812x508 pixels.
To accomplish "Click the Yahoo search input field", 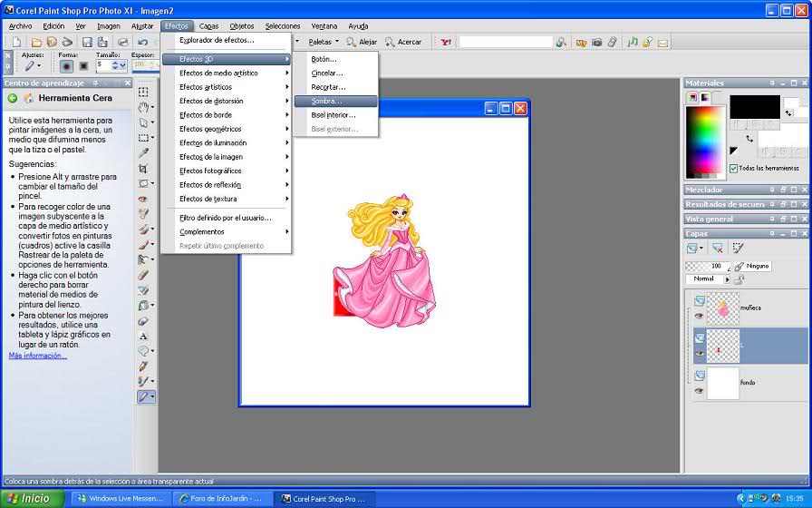I will coord(506,42).
